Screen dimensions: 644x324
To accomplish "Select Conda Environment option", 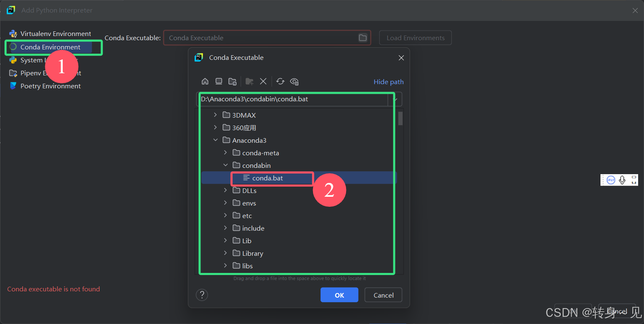I will (50, 47).
